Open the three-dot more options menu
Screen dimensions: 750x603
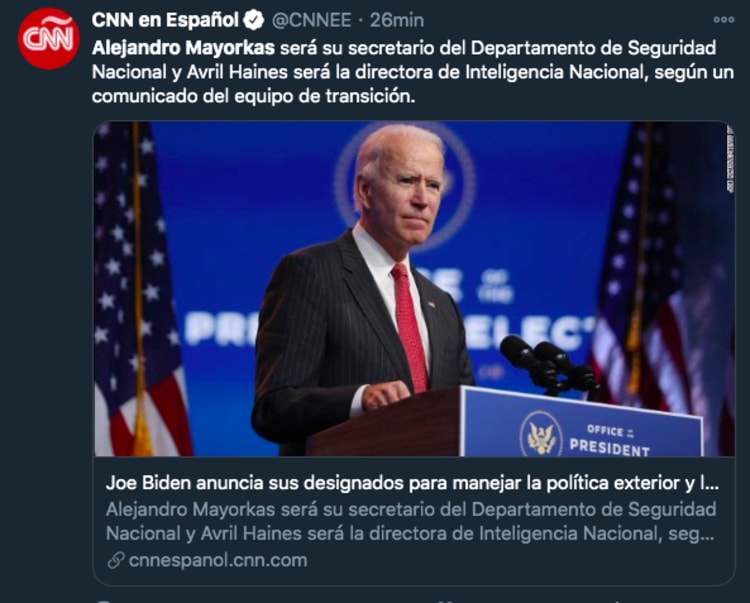coord(723,20)
